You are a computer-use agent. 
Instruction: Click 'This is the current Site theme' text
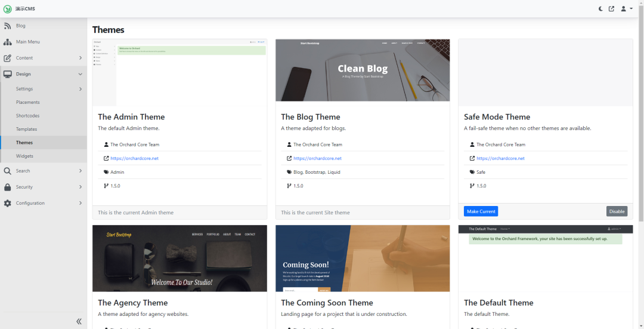tap(315, 213)
